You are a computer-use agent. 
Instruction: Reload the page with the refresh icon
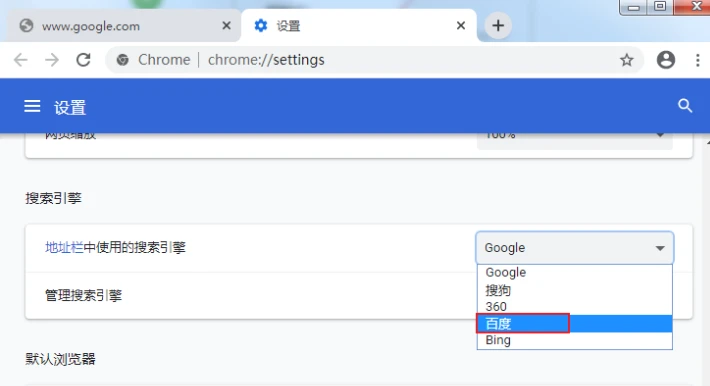coord(83,60)
